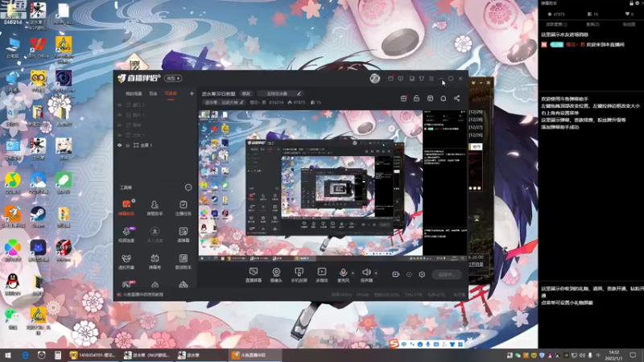Click the stream title 逆水寒30日数据

[218, 93]
